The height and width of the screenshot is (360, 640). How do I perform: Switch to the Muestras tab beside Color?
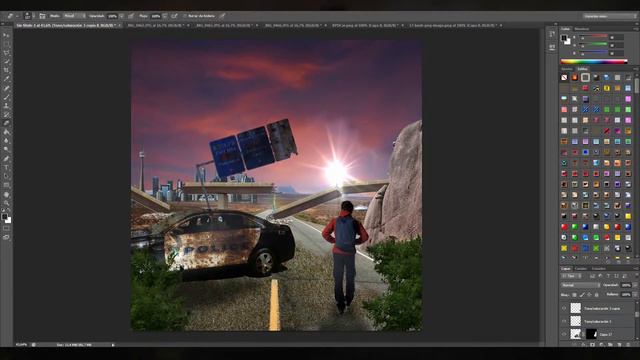tap(582, 29)
